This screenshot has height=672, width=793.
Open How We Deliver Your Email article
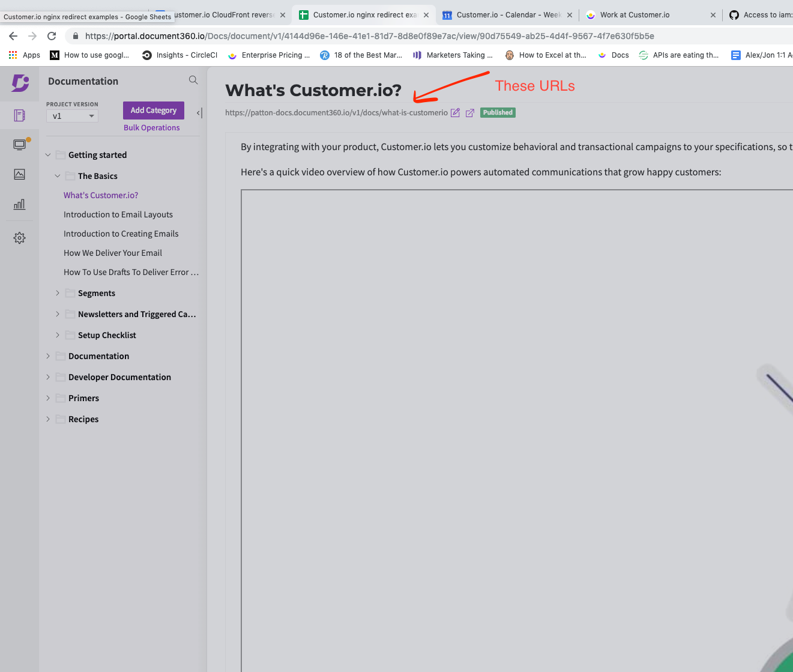113,253
